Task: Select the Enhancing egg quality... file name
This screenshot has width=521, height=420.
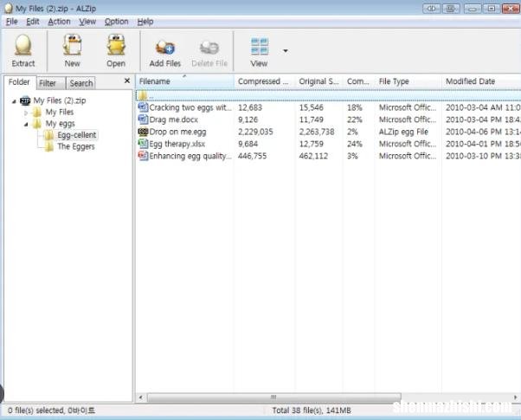Action: 190,156
